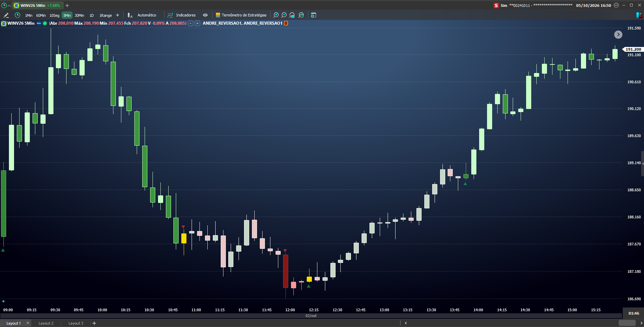Open the chart settings gear icon
Image resolution: width=644 pixels, height=327 pixels.
(x=313, y=15)
